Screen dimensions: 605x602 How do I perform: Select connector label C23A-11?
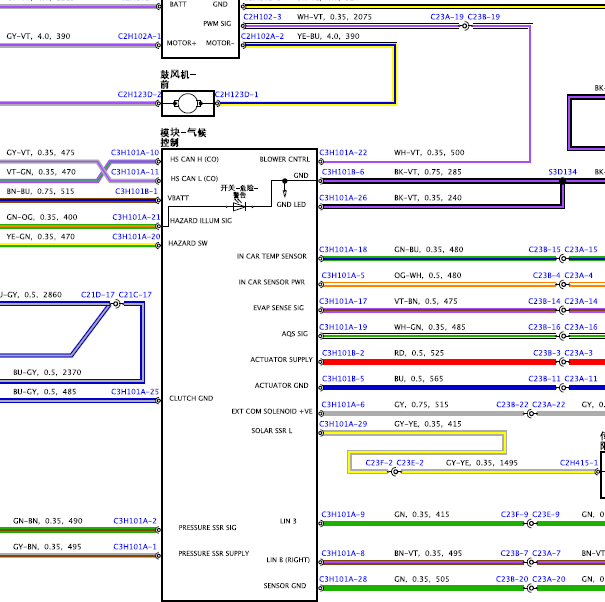click(x=581, y=379)
